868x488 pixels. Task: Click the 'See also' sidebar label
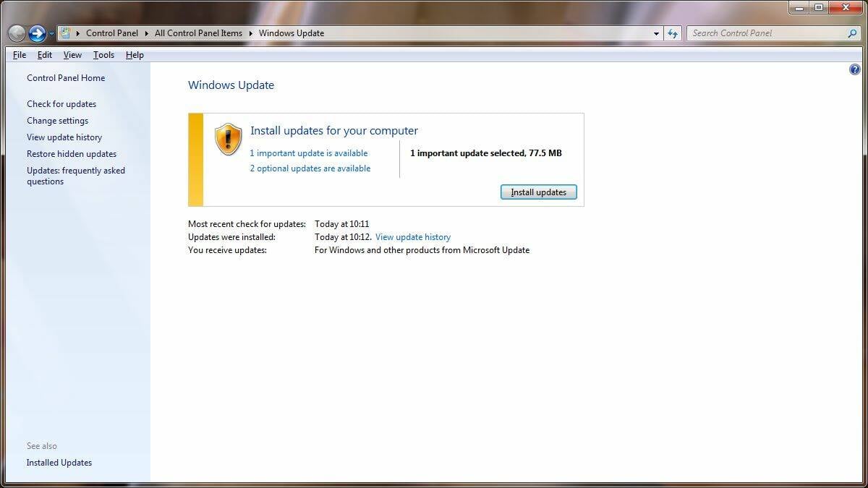click(42, 446)
